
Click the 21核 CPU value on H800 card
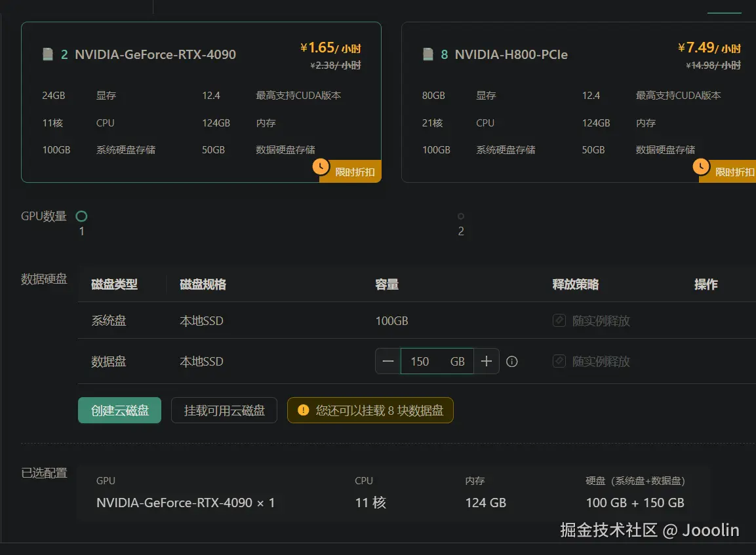(433, 123)
